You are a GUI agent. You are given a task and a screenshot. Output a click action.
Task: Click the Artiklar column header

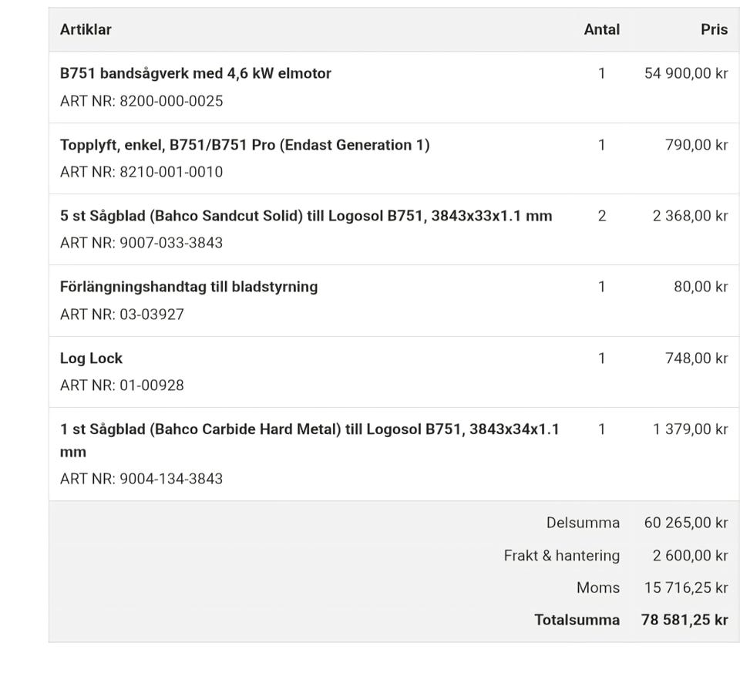pyautogui.click(x=86, y=29)
